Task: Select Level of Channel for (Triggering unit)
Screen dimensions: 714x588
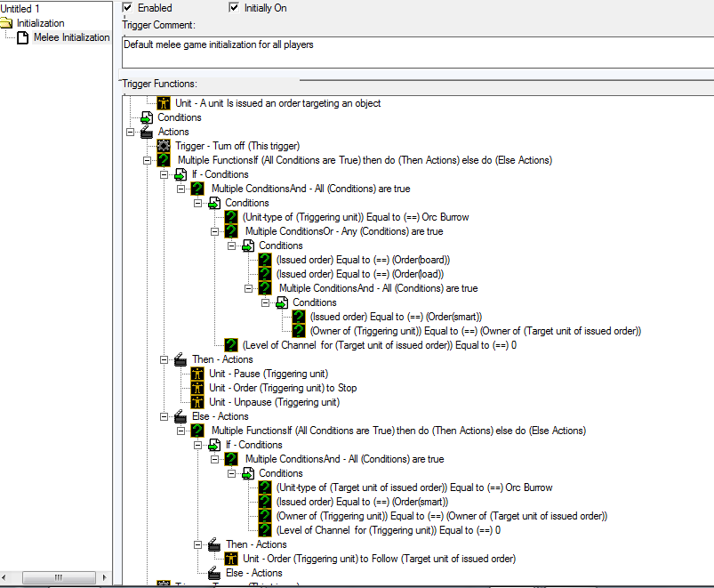Action: pyautogui.click(x=389, y=530)
